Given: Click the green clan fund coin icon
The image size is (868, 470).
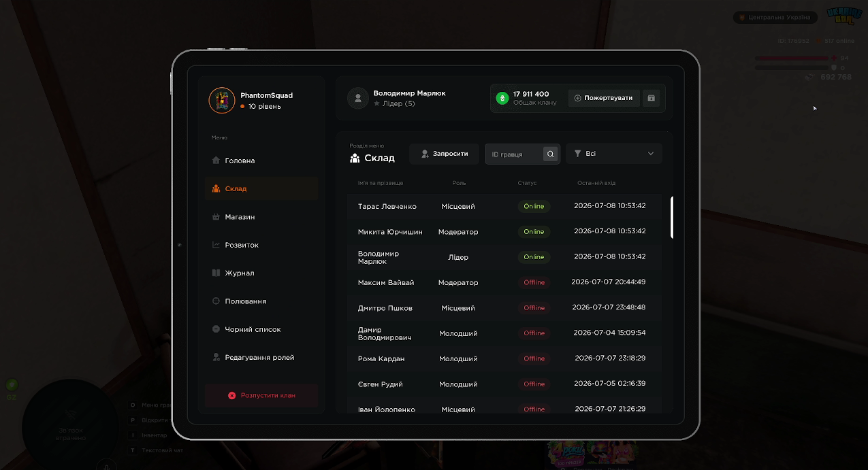Looking at the screenshot, I should coord(502,98).
